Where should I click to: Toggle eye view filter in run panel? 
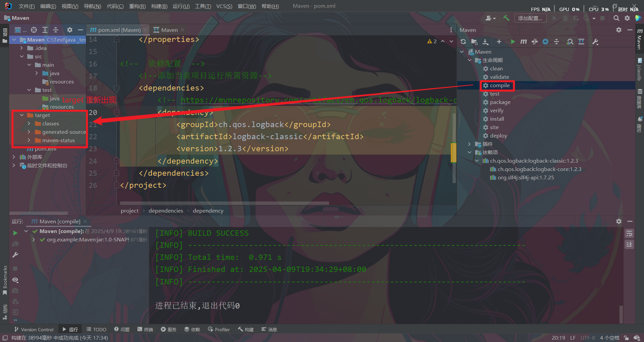coord(15,280)
